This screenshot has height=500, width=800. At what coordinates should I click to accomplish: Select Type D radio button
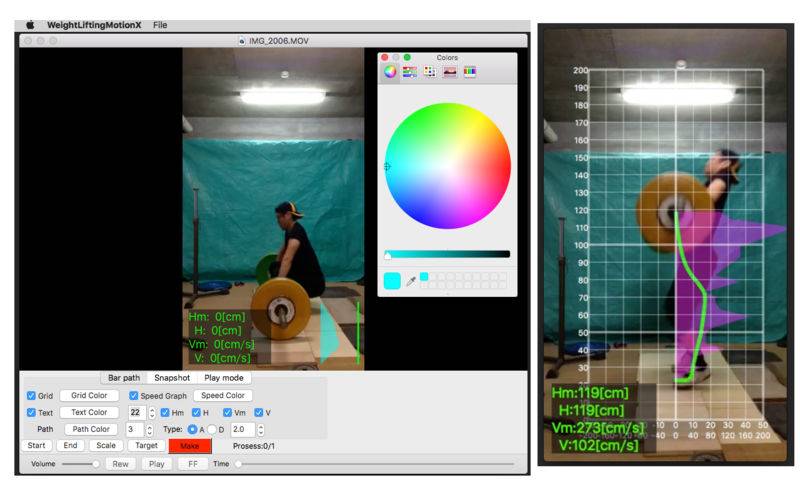212,430
